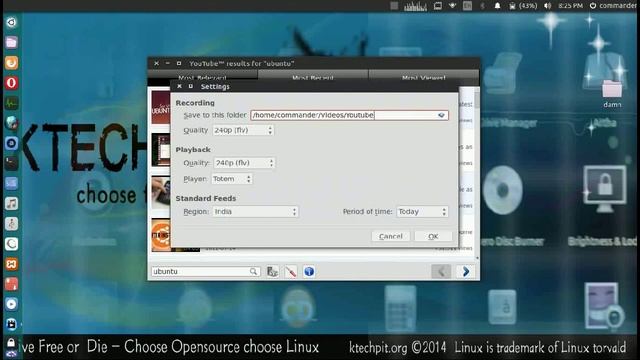Go to next results page with blue arrow
The width and height of the screenshot is (640, 360).
[466, 271]
